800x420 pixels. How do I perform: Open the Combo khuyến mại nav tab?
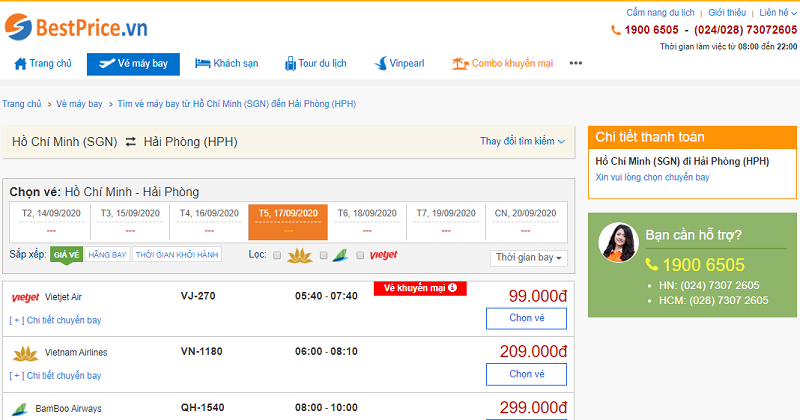pos(503,64)
